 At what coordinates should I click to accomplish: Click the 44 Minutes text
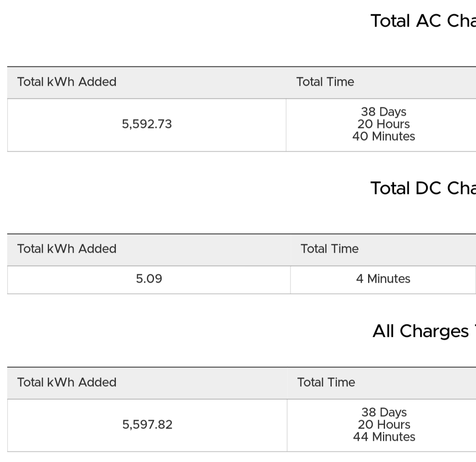384,437
